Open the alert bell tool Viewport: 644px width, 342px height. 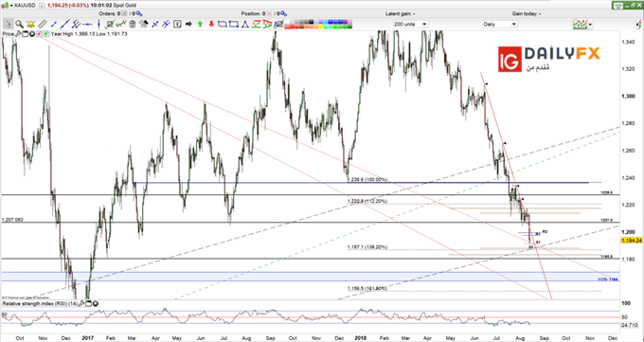coord(31,25)
